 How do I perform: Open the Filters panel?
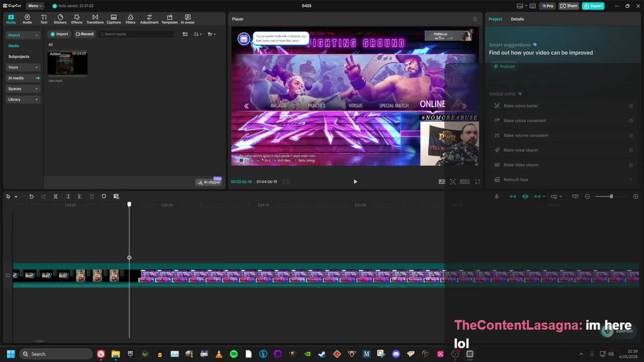pyautogui.click(x=130, y=19)
